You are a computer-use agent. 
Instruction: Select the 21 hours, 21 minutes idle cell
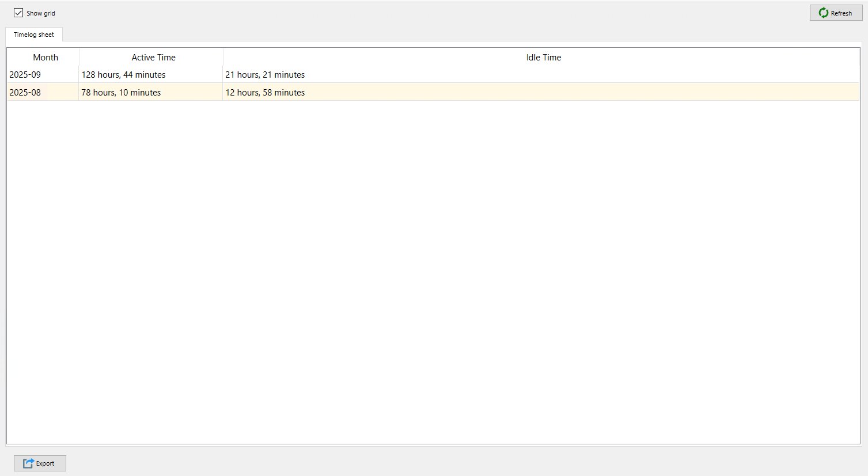point(265,75)
